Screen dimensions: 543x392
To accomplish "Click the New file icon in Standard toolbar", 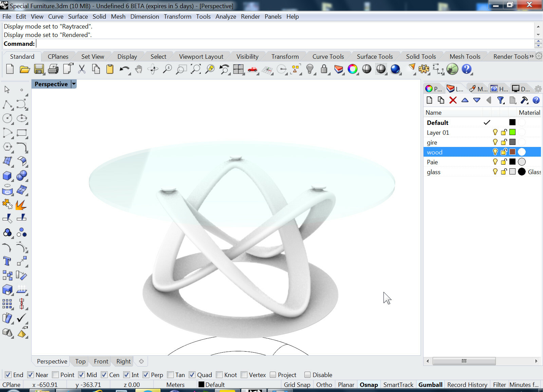I will (x=10, y=69).
